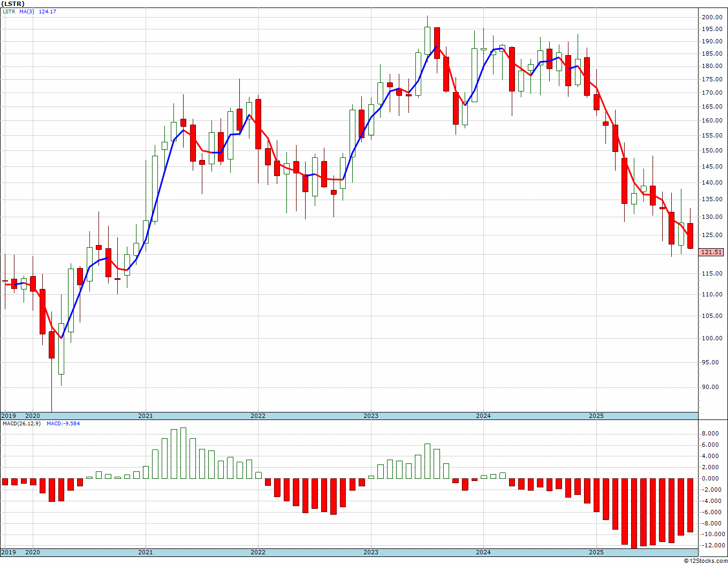This screenshot has height=565, width=728.
Task: Click the 145.00 price axis label
Action: [x=712, y=166]
